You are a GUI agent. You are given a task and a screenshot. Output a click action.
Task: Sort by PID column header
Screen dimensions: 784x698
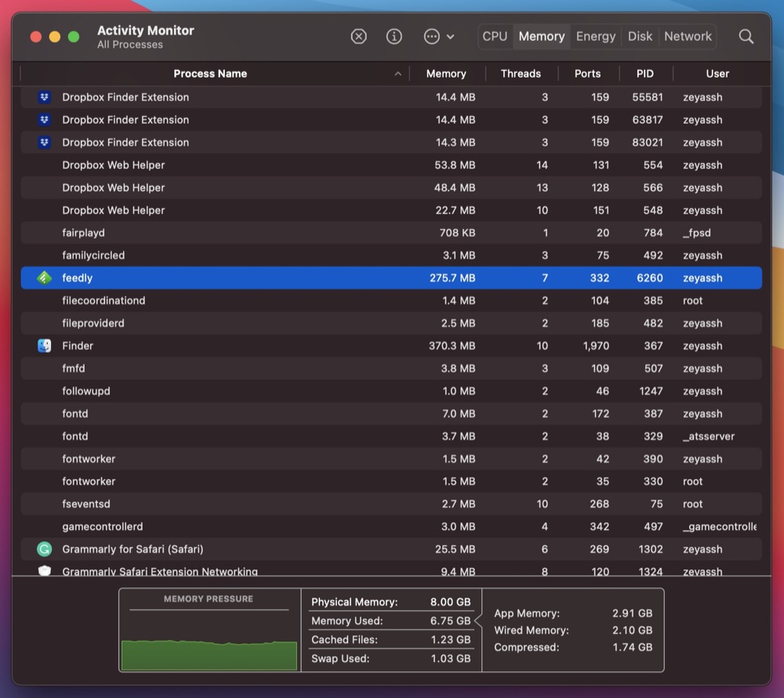[644, 74]
